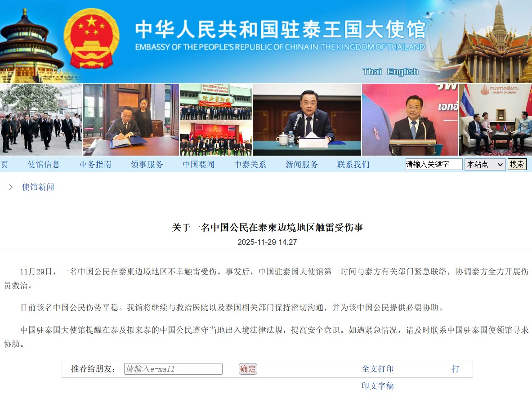
Task: Open 使馆新闻 breadcrumb link
Action: pos(38,187)
